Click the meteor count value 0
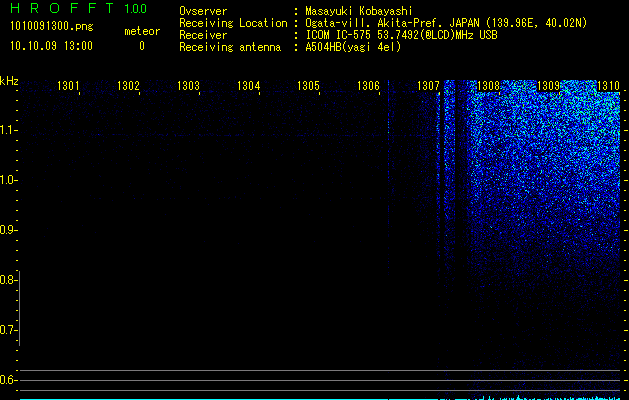 (x=142, y=46)
